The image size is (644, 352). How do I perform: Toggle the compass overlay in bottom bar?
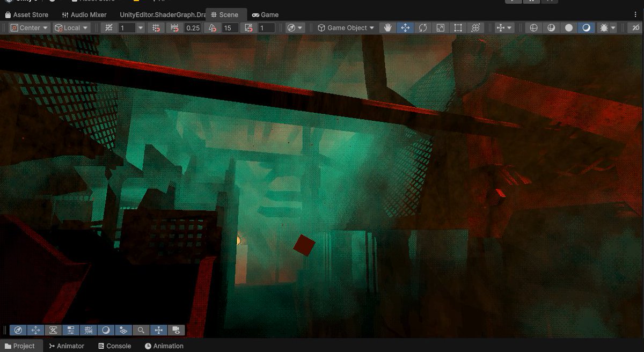(x=18, y=330)
